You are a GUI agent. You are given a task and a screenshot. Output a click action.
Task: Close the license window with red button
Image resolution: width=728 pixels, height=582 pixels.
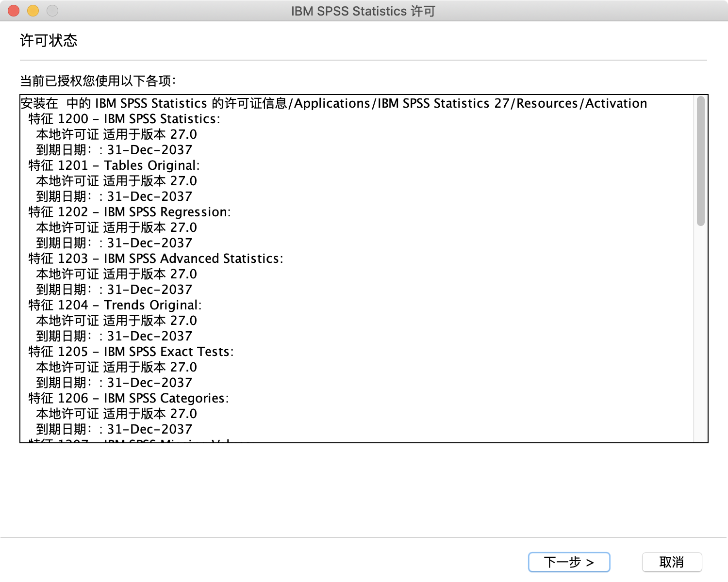pyautogui.click(x=14, y=11)
